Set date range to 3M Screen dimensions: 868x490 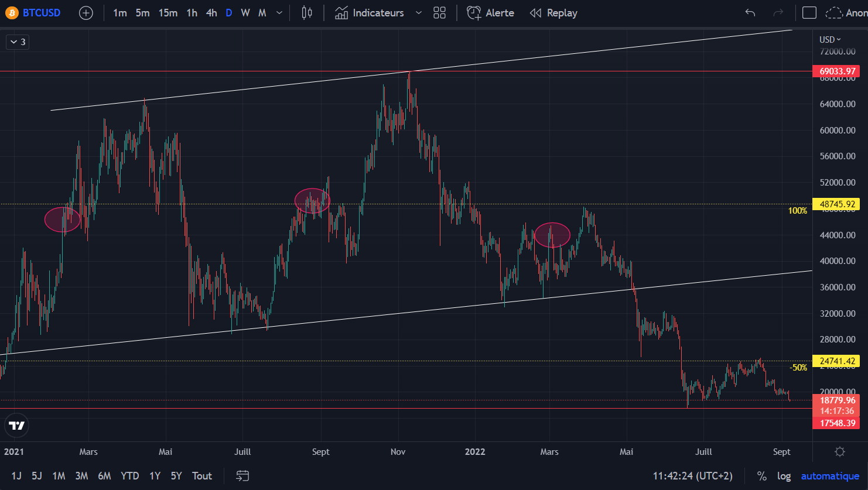coord(81,476)
